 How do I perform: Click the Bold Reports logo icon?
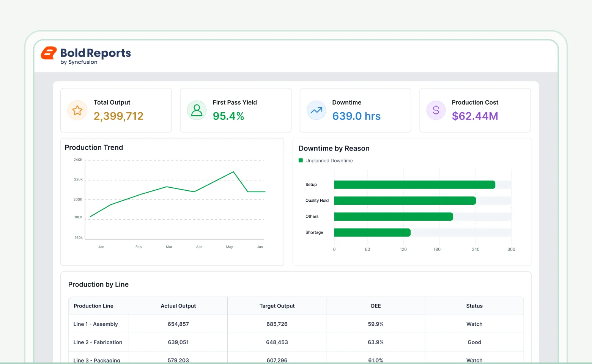(49, 53)
